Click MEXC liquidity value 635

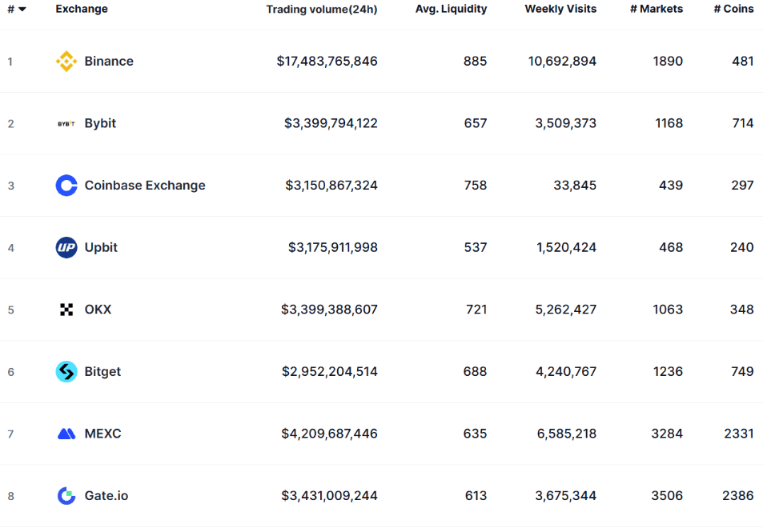point(475,434)
